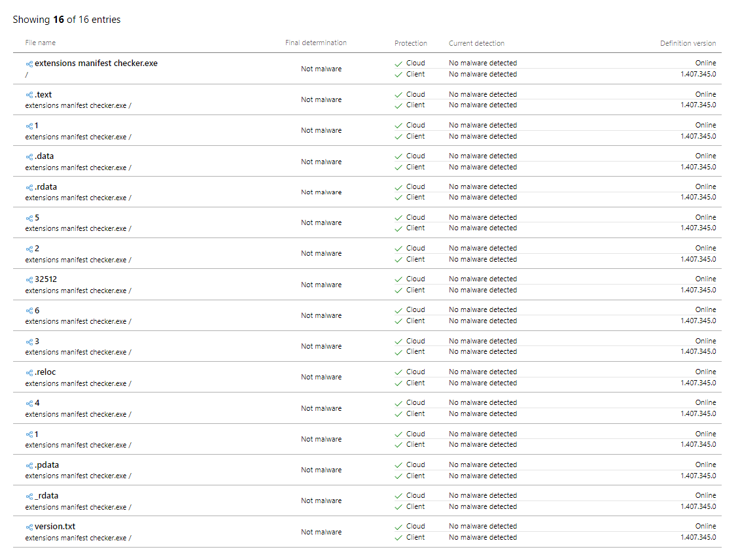Click the node icon beside entry 6

pos(29,311)
